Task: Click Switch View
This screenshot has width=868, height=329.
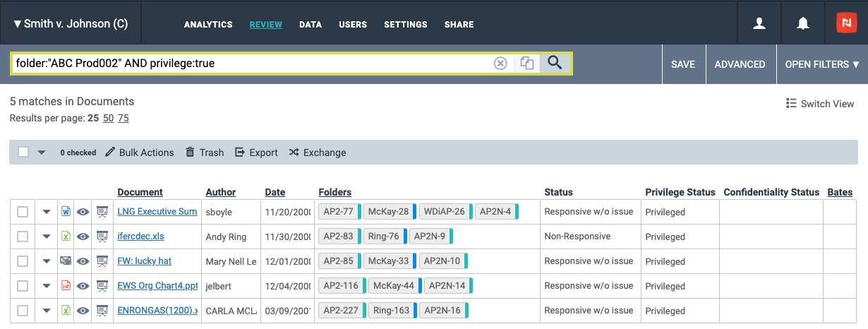Action: 820,104
